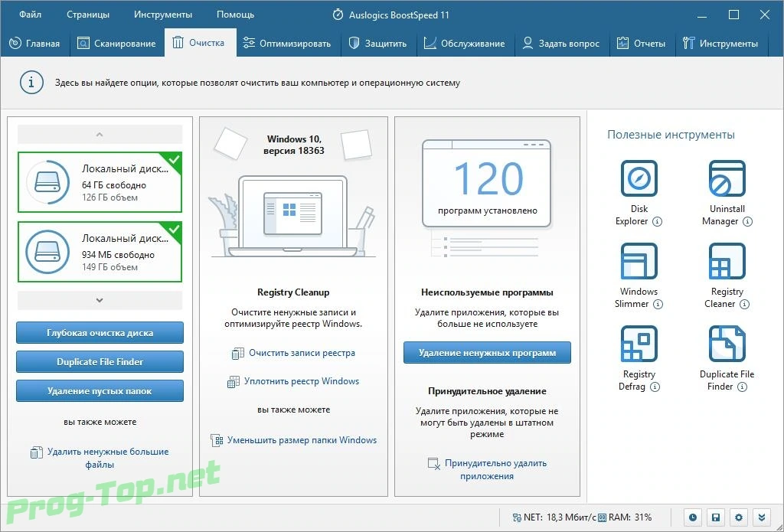Click the RAM 31% status indicator
The image size is (784, 532).
point(626,517)
